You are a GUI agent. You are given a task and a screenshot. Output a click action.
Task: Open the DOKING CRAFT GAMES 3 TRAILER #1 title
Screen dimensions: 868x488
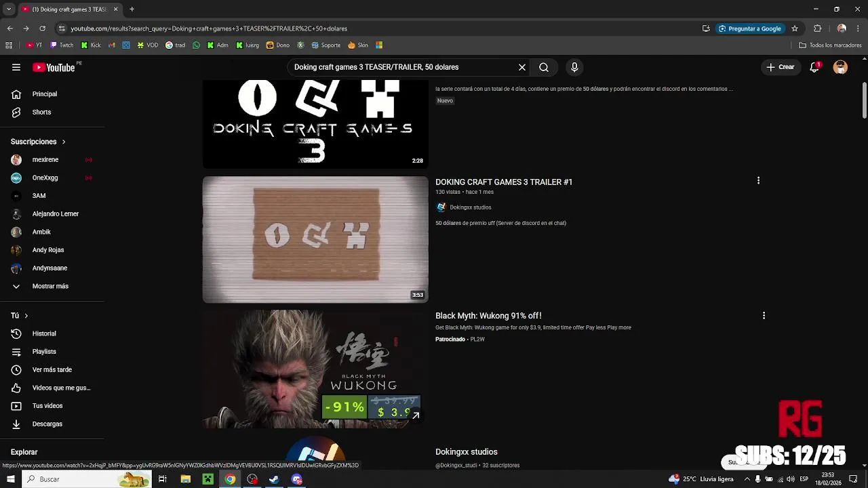tap(504, 182)
